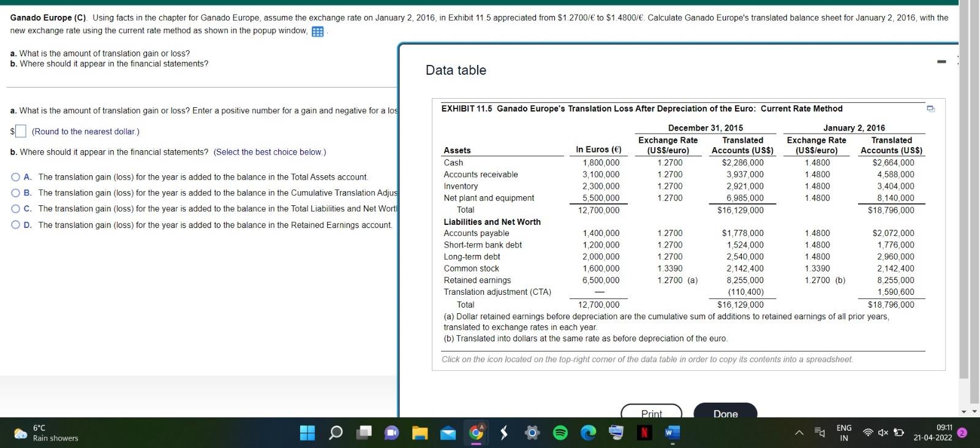Open the touch keyboard tray icon
The width and height of the screenshot is (980, 448).
click(820, 433)
